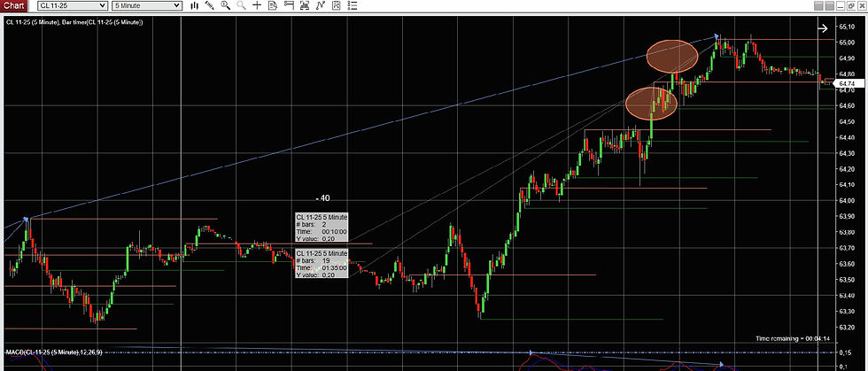
Task: Restore the chart window size
Action: [851, 5]
